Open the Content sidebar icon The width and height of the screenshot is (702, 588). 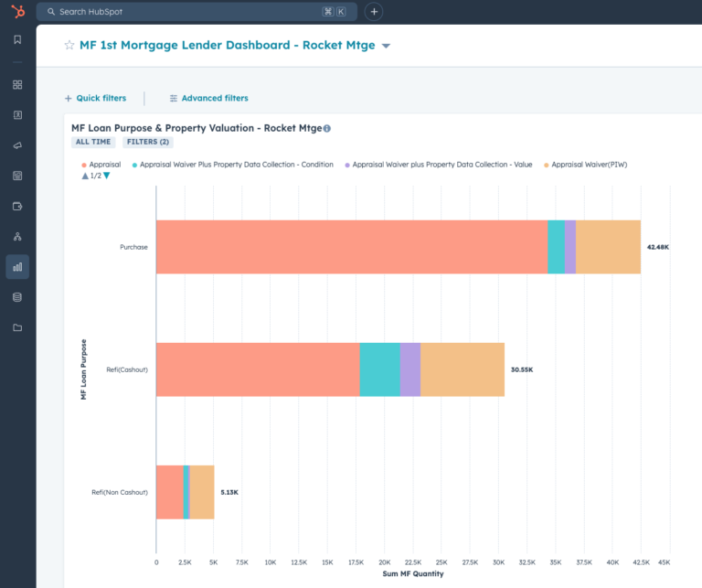(x=17, y=176)
